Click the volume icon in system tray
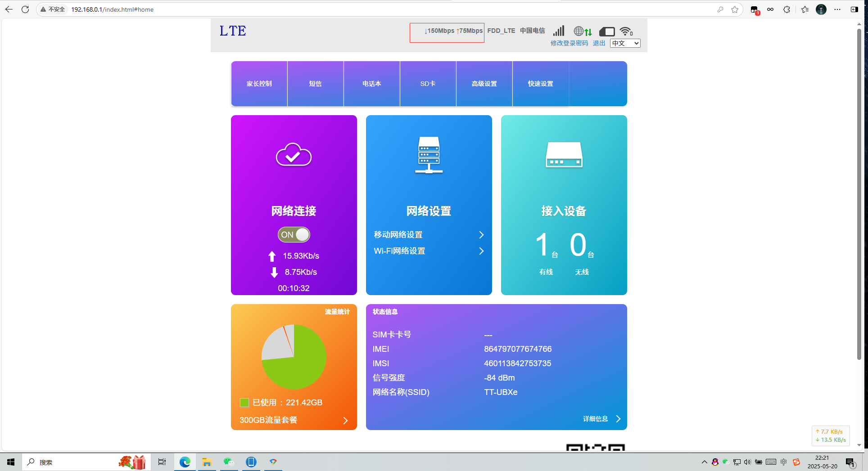The image size is (868, 471). (x=747, y=462)
